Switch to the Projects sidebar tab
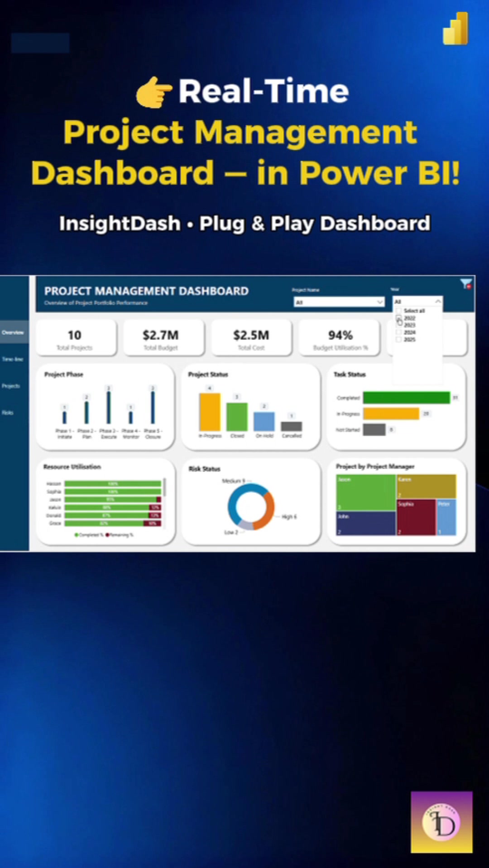The image size is (489, 868). (11, 386)
